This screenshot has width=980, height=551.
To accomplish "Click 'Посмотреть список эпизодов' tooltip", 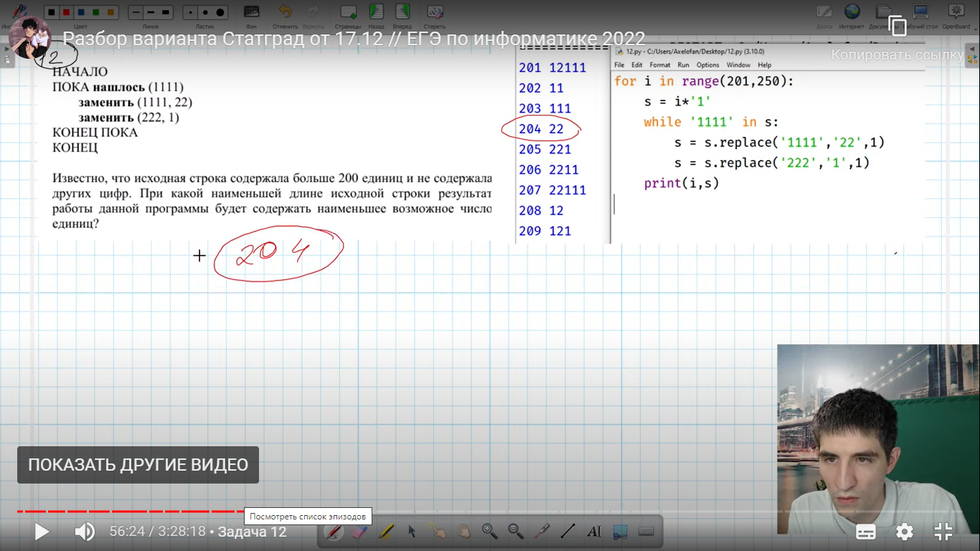I will tap(308, 517).
